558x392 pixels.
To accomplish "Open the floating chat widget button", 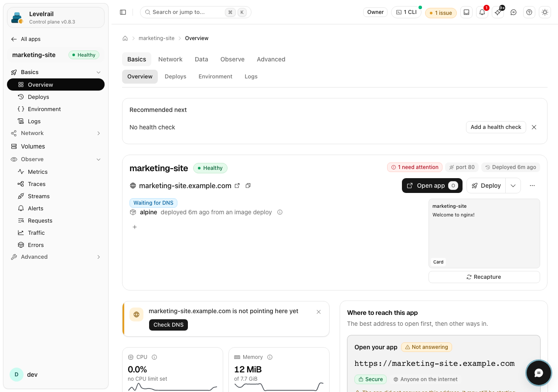I will tap(539, 373).
